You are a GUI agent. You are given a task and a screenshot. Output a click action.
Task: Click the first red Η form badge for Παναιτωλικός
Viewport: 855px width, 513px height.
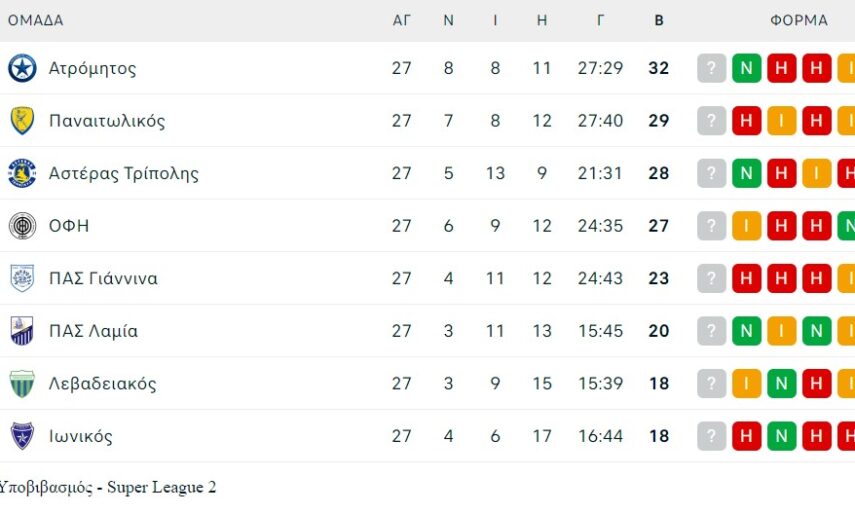tap(746, 121)
